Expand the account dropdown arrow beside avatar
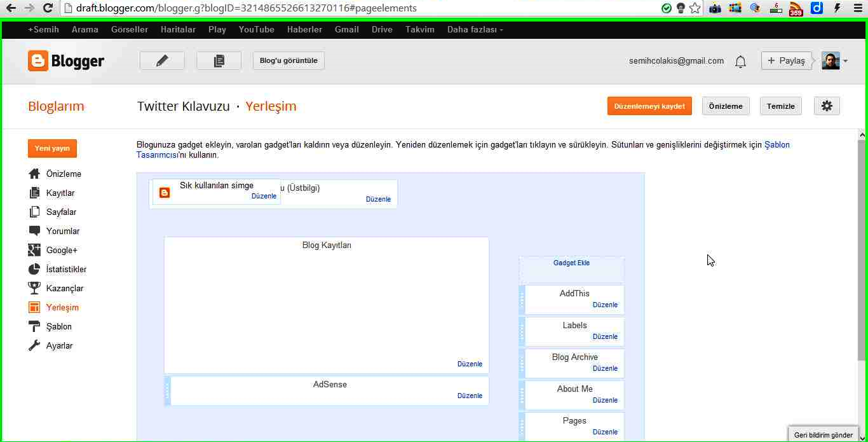 pyautogui.click(x=845, y=62)
